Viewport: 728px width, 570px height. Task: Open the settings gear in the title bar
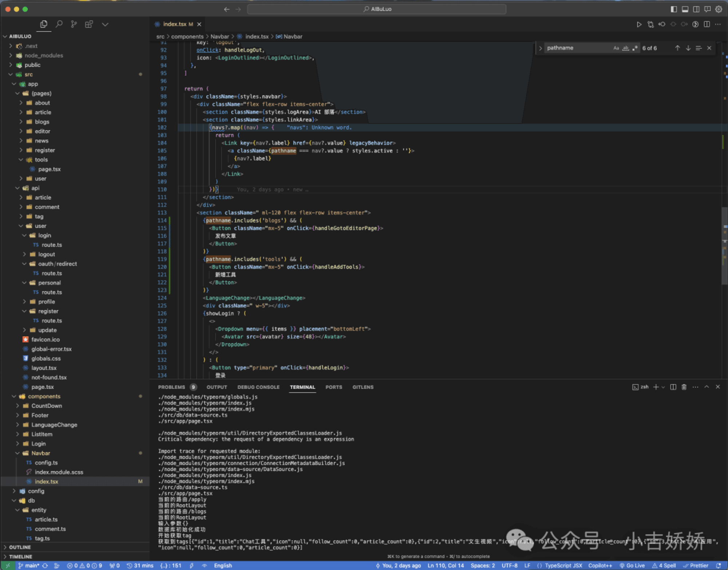click(x=719, y=9)
